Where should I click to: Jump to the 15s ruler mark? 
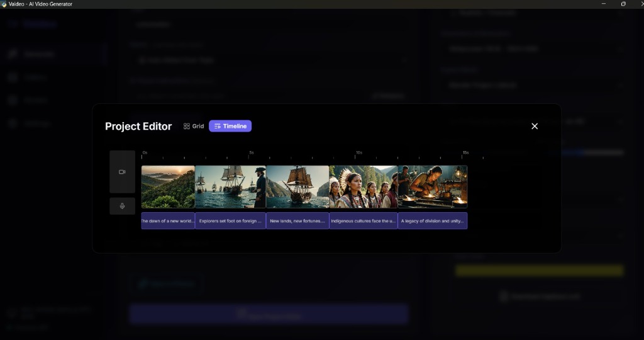(x=466, y=152)
